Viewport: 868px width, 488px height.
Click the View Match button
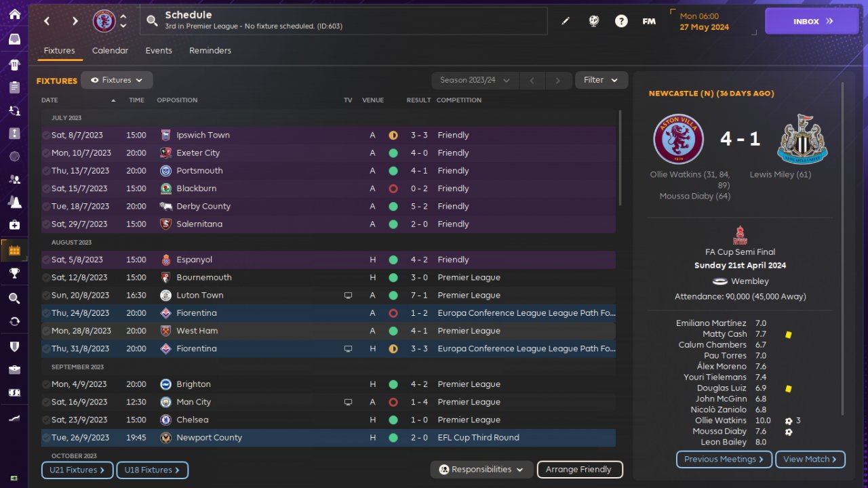tap(810, 459)
